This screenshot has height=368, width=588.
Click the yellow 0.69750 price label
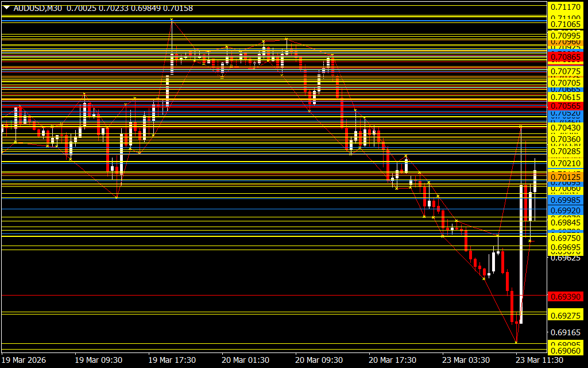point(566,238)
